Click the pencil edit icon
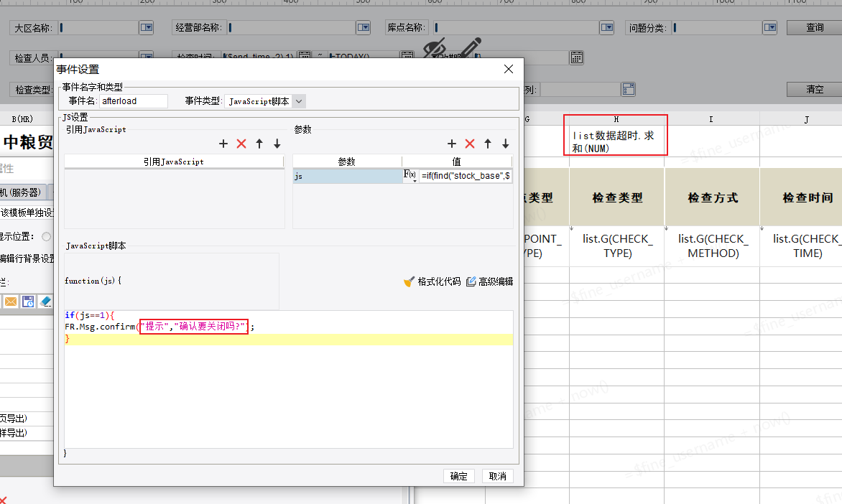This screenshot has height=504, width=842. point(471,47)
